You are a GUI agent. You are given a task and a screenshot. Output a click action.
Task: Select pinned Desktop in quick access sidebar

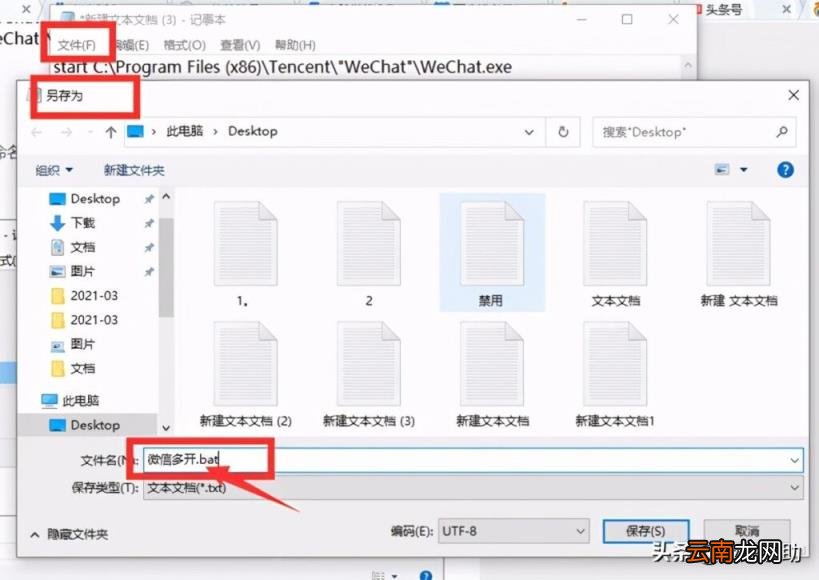95,199
